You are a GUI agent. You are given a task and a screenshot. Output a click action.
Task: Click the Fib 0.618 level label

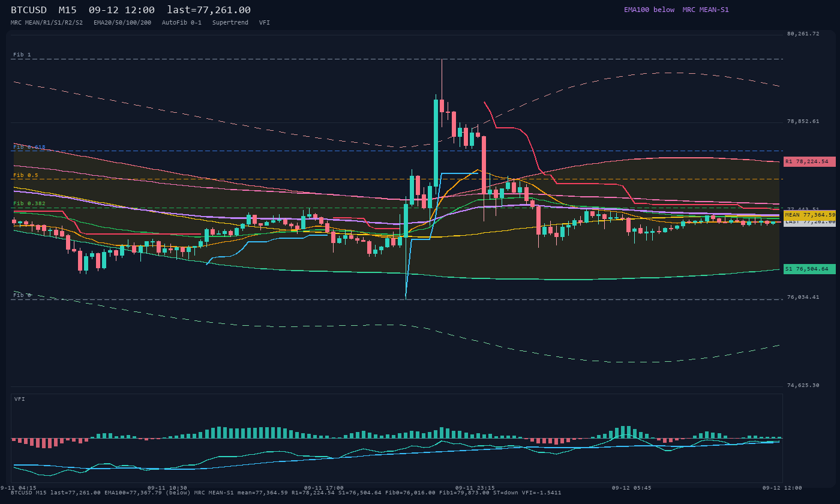(29, 147)
